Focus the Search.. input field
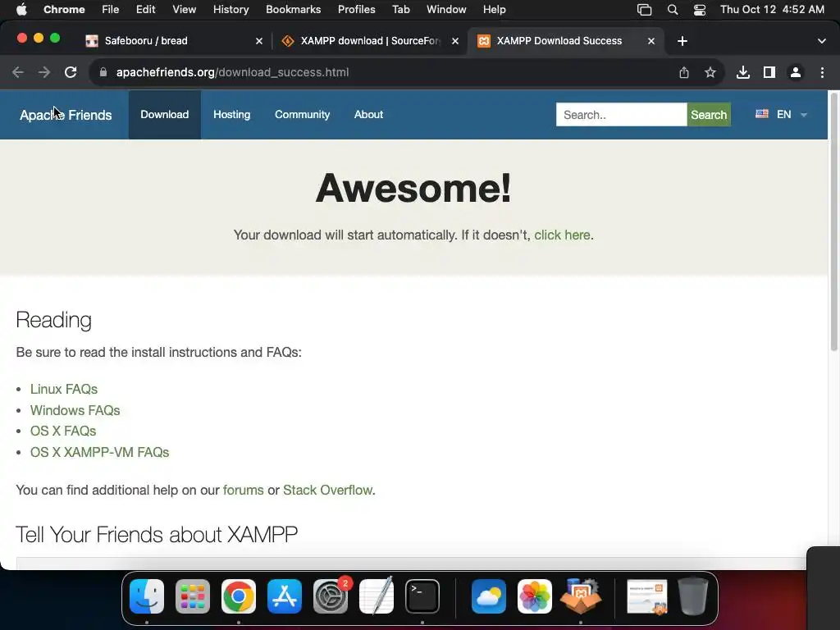This screenshot has width=840, height=630. pos(622,115)
